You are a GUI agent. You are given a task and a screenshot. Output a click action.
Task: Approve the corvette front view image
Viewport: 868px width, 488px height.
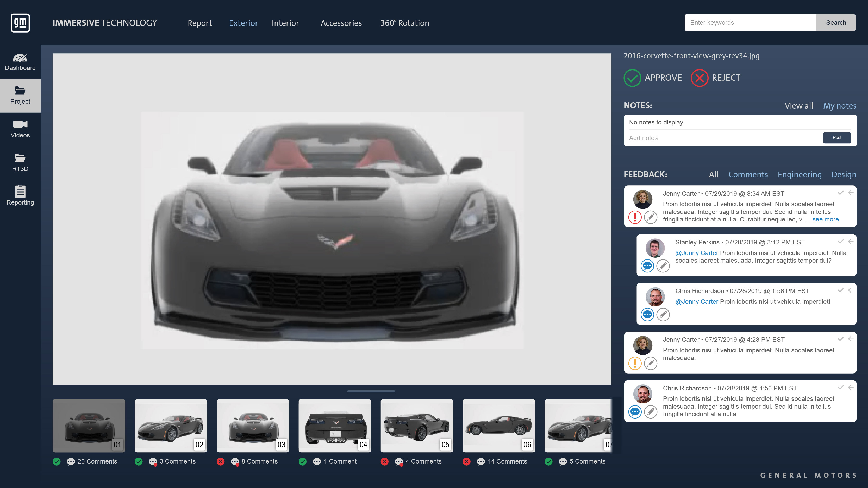[652, 78]
